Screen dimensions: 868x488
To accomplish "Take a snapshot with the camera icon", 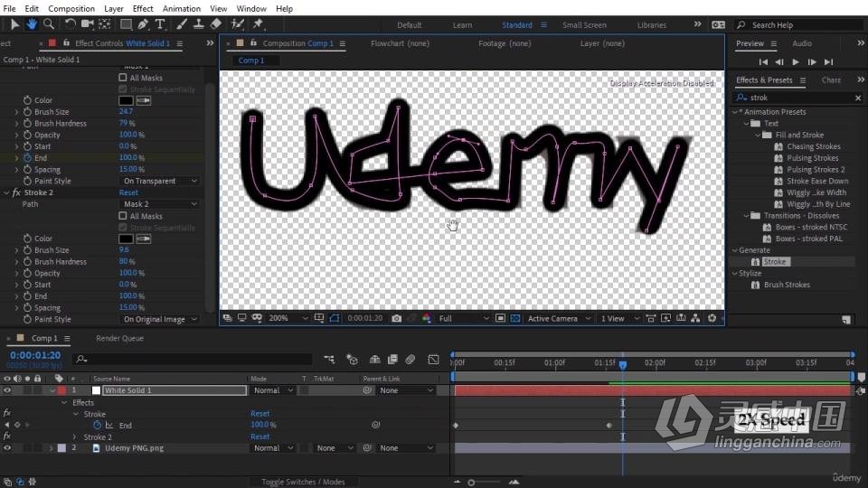I will (x=396, y=319).
